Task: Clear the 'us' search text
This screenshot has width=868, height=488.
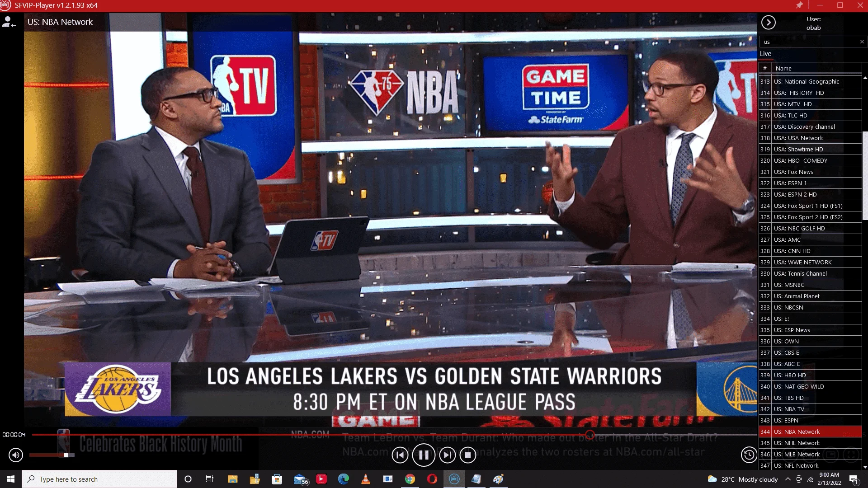Action: click(862, 42)
